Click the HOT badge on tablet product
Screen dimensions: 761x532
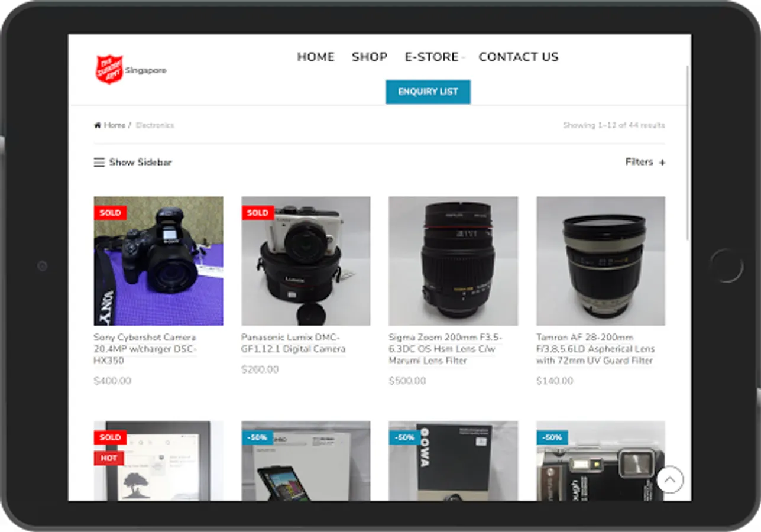109,458
